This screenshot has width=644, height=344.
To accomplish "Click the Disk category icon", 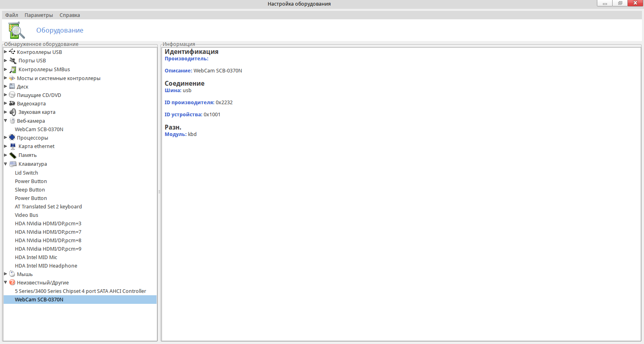I will [12, 87].
